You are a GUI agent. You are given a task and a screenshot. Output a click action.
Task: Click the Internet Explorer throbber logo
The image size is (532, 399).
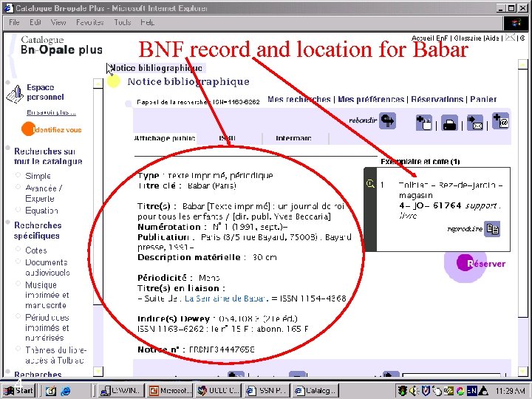click(x=516, y=23)
